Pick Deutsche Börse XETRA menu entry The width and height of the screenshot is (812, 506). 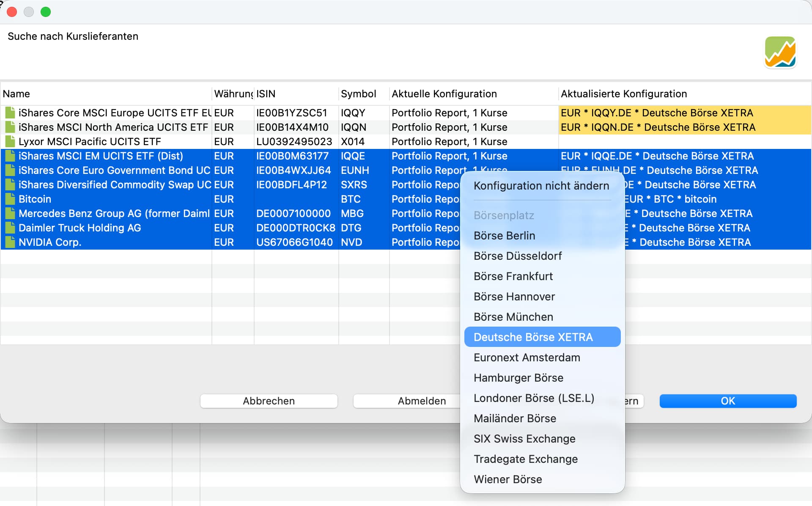[x=533, y=337]
